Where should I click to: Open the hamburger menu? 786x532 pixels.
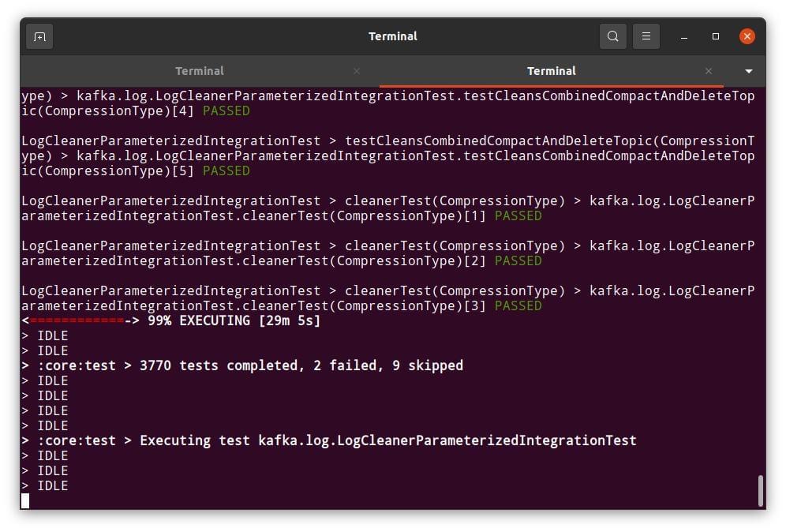coord(646,36)
